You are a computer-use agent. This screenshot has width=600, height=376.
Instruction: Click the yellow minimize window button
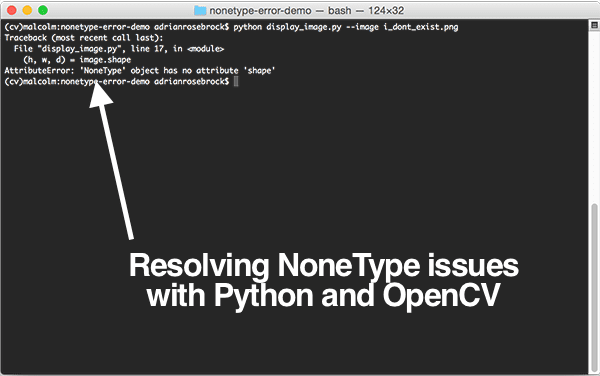point(27,10)
